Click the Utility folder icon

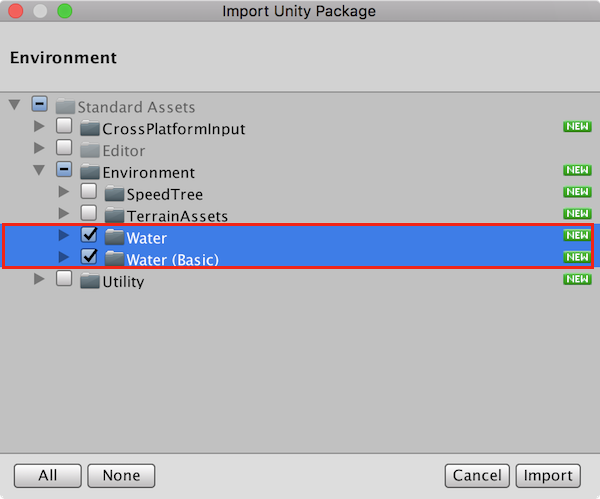[90, 281]
